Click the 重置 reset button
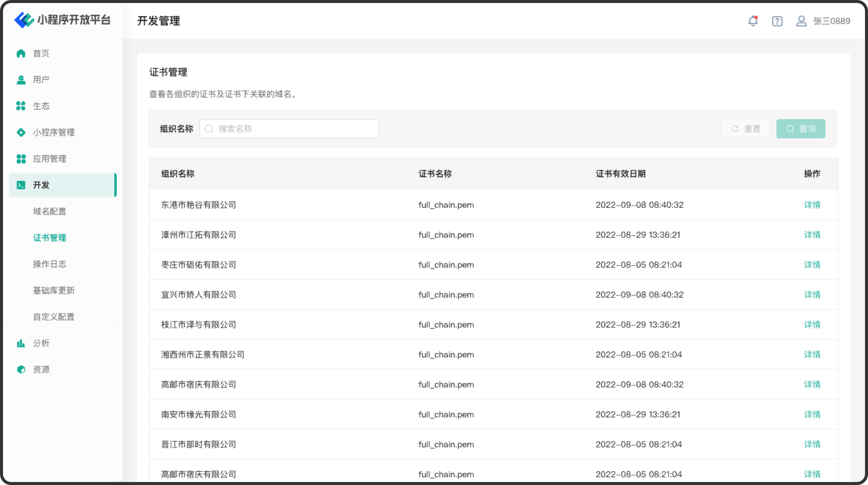Screen dimensions: 868x485 coord(746,129)
